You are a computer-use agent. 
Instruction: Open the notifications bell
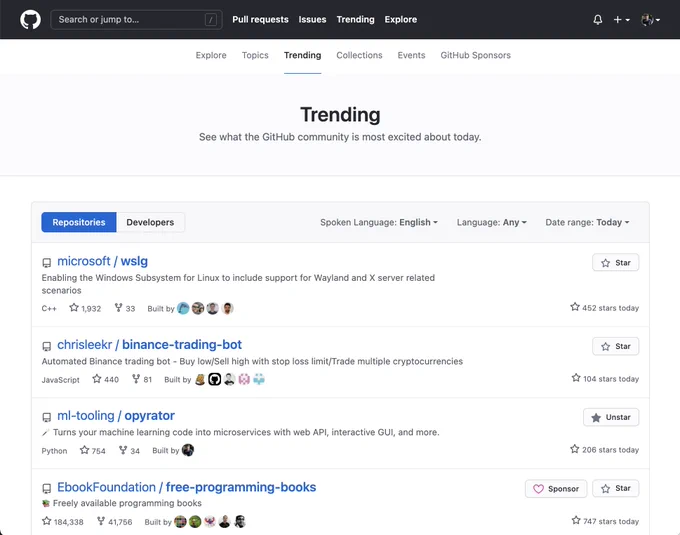[x=598, y=20]
